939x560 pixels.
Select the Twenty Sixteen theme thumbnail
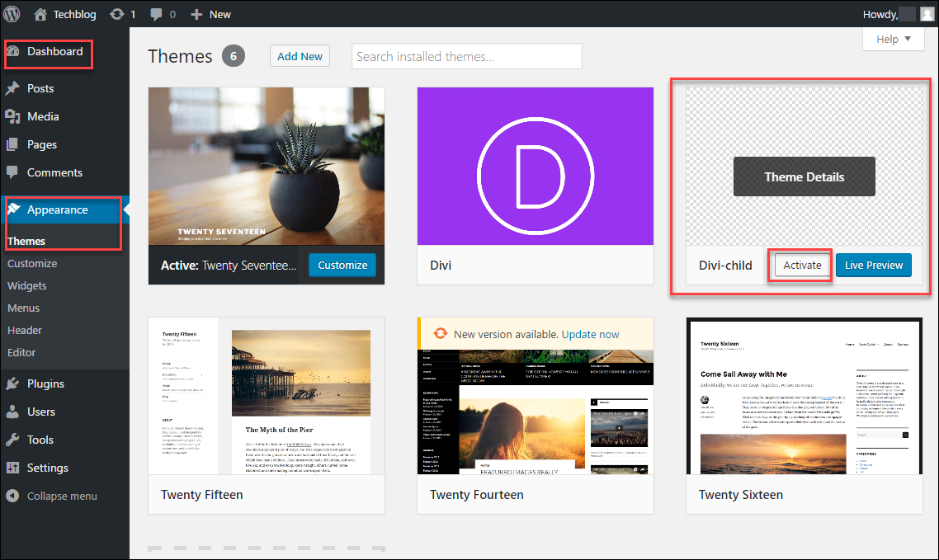[x=805, y=396]
